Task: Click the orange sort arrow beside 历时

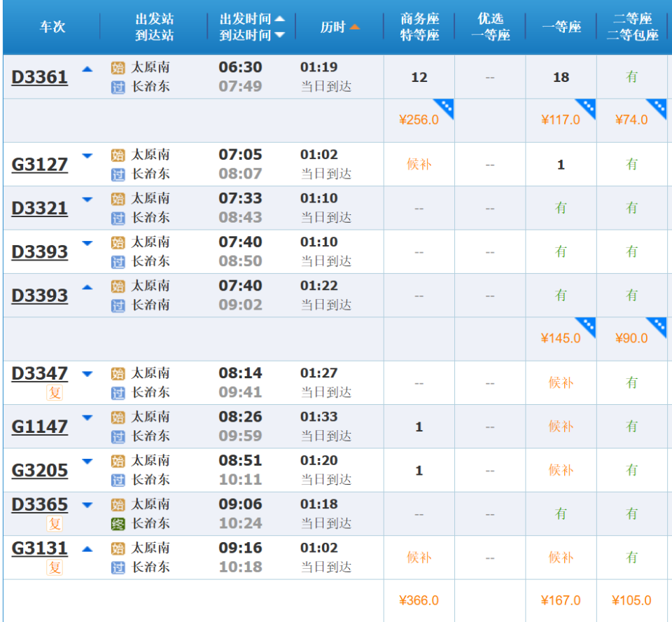Action: click(354, 27)
